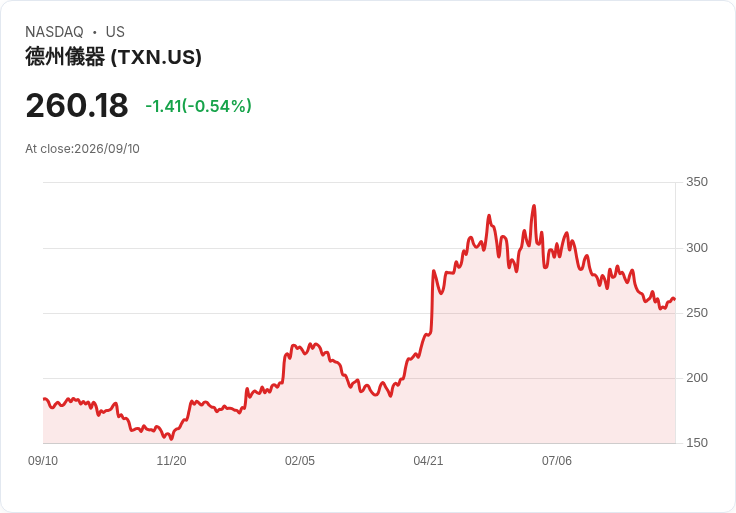Image resolution: width=736 pixels, height=513 pixels.
Task: Click the US market label
Action: [115, 32]
